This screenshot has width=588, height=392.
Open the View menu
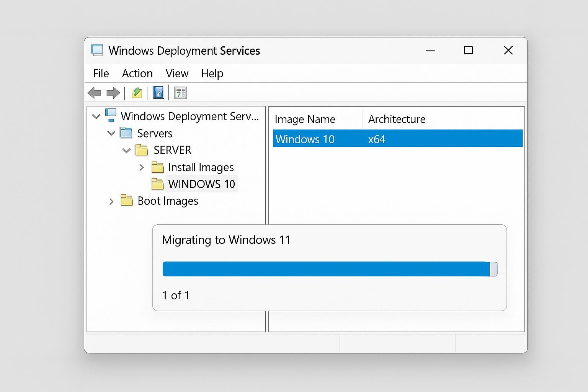coord(177,73)
